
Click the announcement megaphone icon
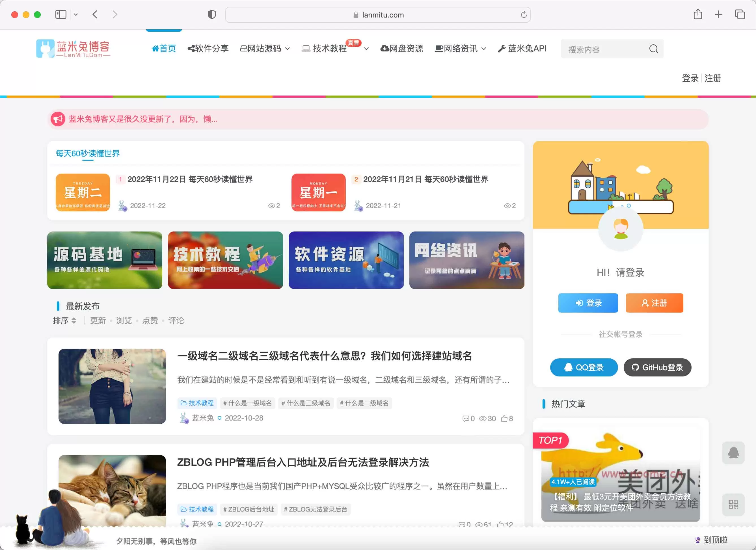[58, 119]
